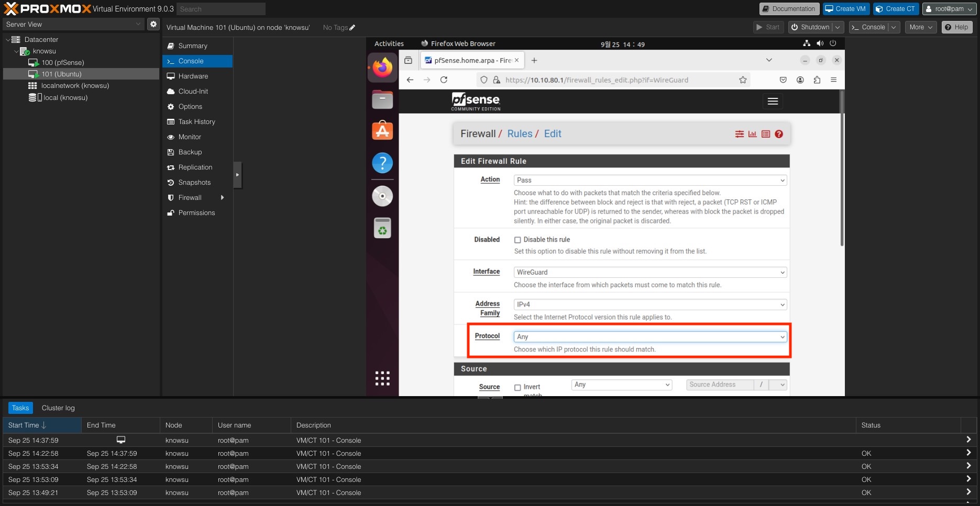Open the Protocol dropdown showing Any
This screenshot has width=980, height=506.
(x=650, y=336)
